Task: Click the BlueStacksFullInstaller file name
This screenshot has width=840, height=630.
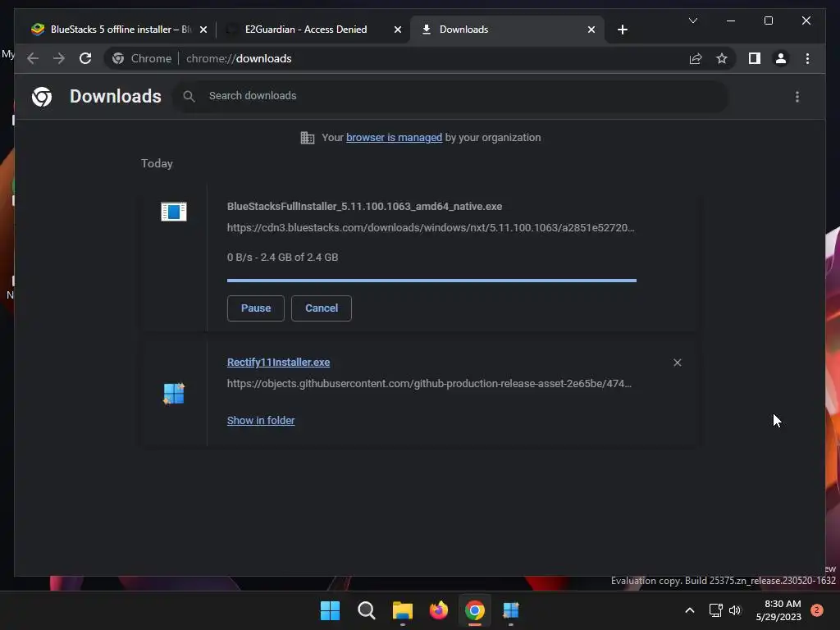Action: pyautogui.click(x=364, y=206)
